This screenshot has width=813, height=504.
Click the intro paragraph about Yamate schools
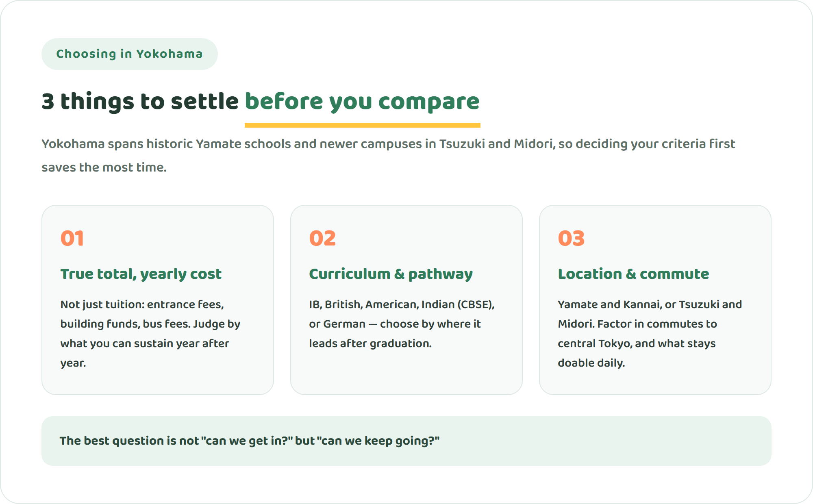388,155
